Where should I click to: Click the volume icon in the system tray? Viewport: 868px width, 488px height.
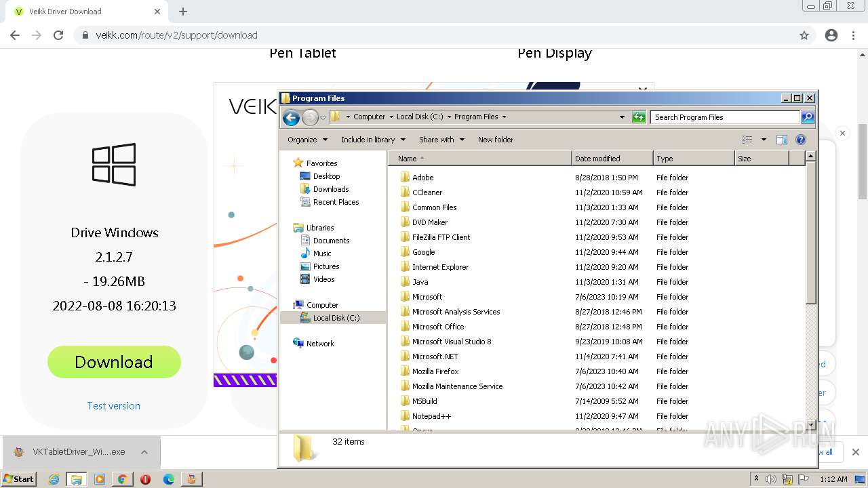771,479
